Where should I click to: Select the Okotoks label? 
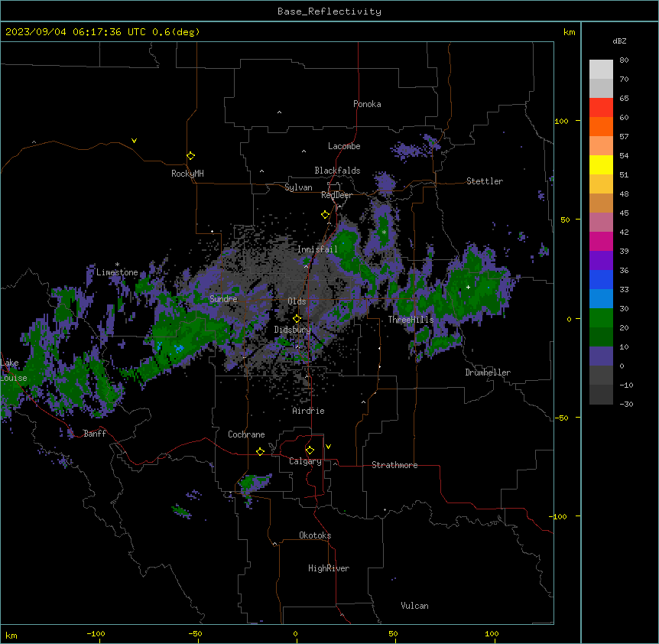pos(315,535)
